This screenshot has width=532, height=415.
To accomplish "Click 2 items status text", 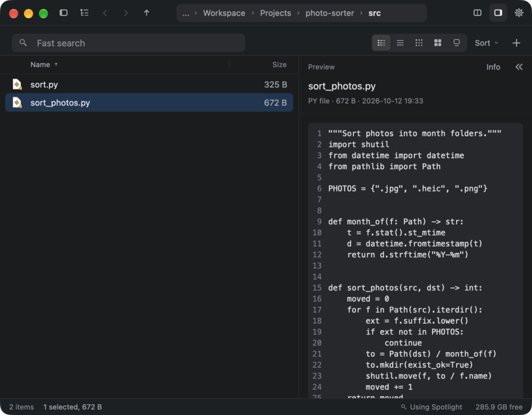I will pos(21,407).
